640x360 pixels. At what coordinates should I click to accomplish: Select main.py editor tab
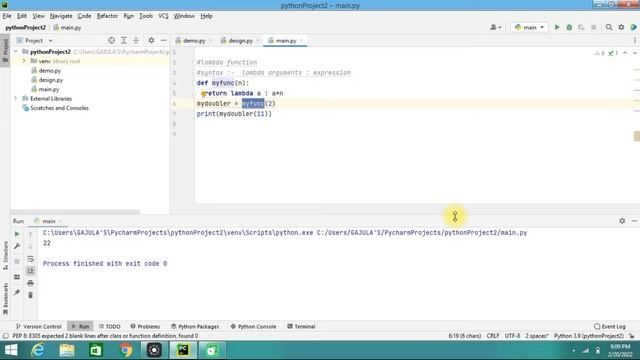tap(286, 40)
